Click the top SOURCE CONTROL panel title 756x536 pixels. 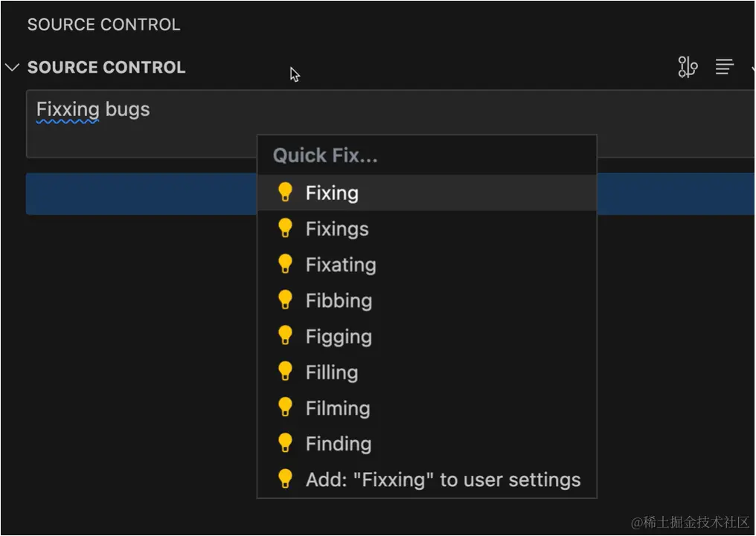click(x=103, y=25)
